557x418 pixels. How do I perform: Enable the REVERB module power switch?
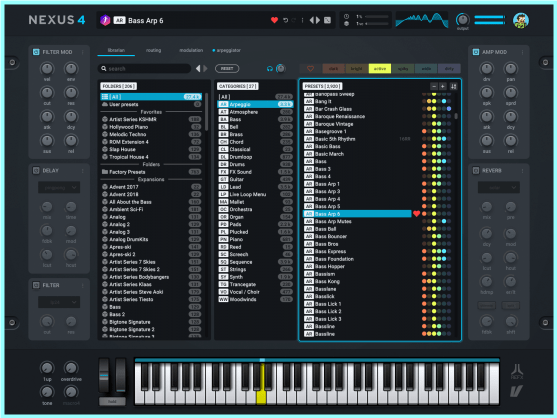[x=476, y=171]
